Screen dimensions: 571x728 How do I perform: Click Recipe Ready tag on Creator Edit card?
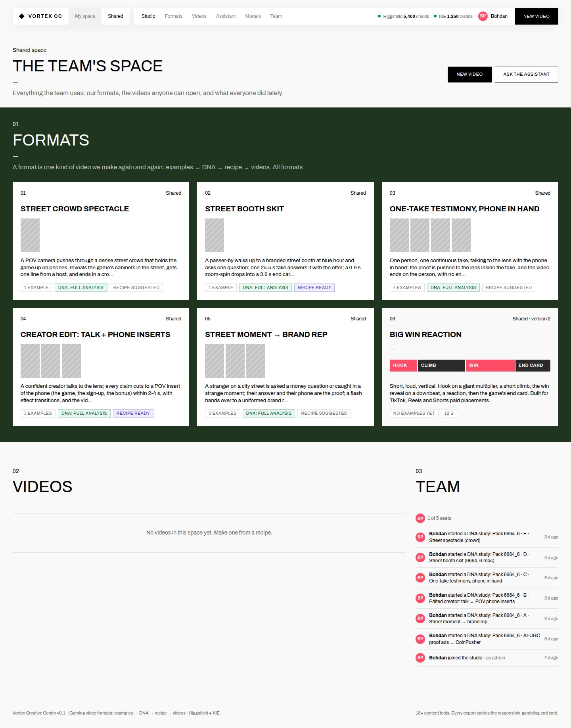pyautogui.click(x=133, y=414)
